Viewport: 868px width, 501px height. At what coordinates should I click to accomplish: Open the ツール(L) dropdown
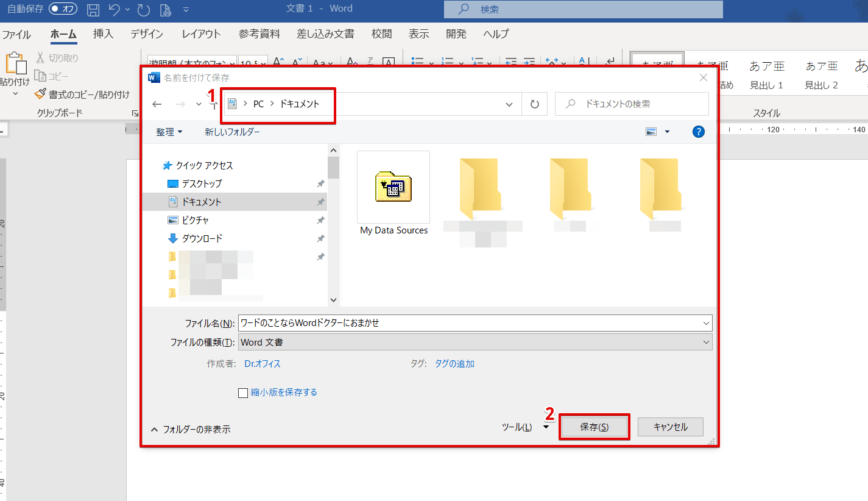pos(524,427)
